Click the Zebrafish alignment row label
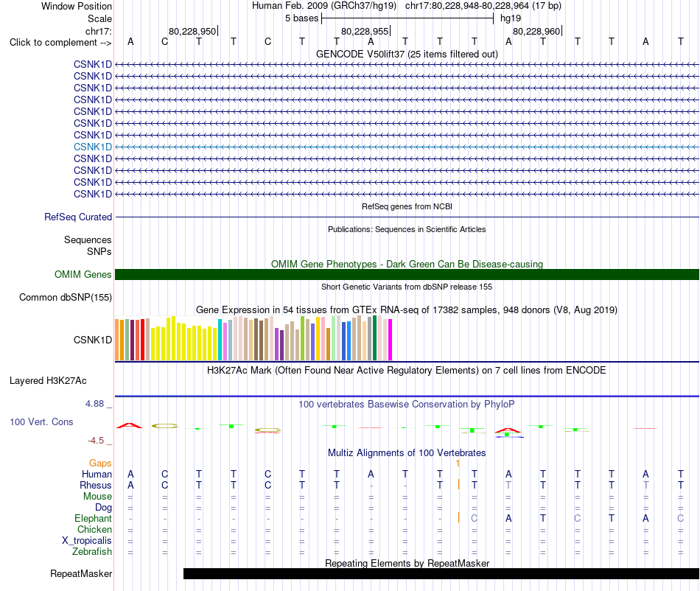This screenshot has height=591, width=700. pos(92,552)
